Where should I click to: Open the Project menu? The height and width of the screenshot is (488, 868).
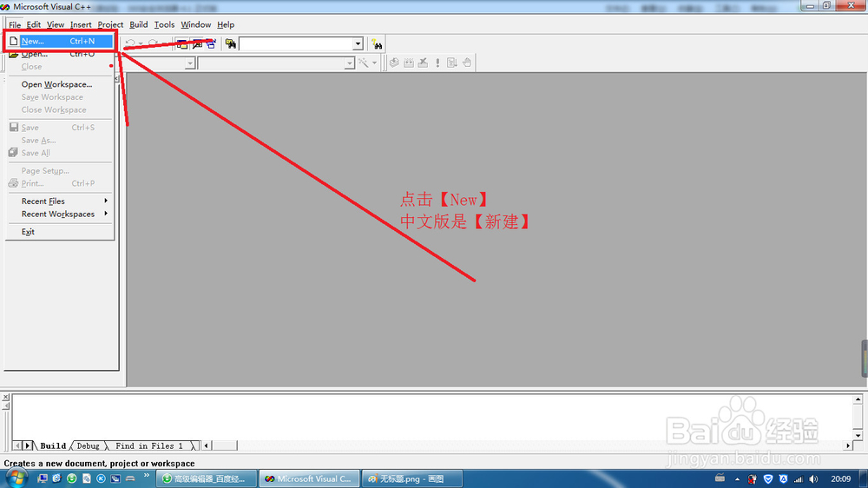point(110,24)
